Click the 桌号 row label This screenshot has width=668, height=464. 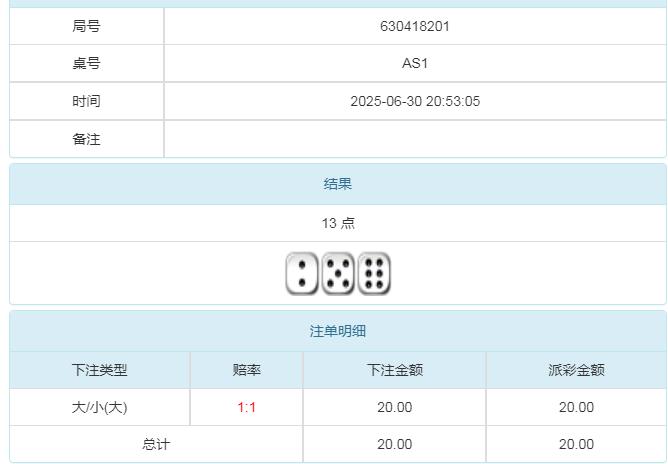pyautogui.click(x=87, y=63)
